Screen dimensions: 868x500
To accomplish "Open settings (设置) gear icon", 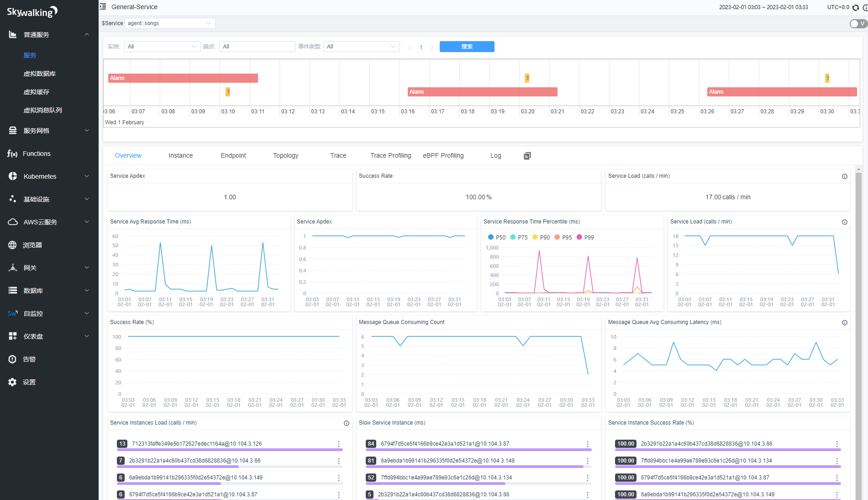I will point(13,382).
